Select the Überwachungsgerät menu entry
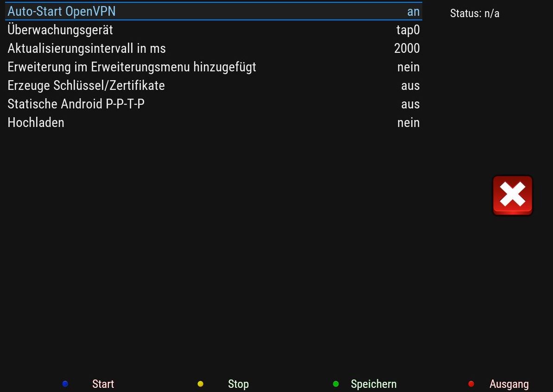Screen dimensions: 553x392 [x=60, y=30]
